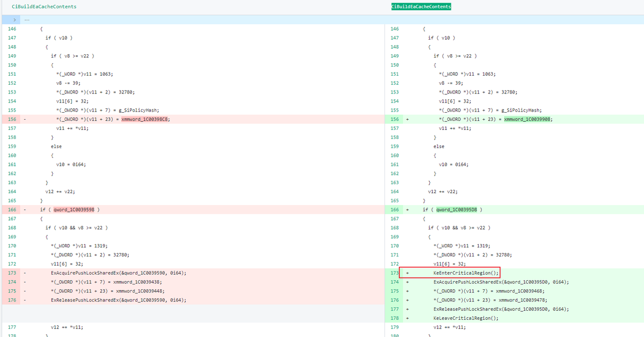Click the minus marker on left line 176
644x337 pixels.
tap(25, 300)
